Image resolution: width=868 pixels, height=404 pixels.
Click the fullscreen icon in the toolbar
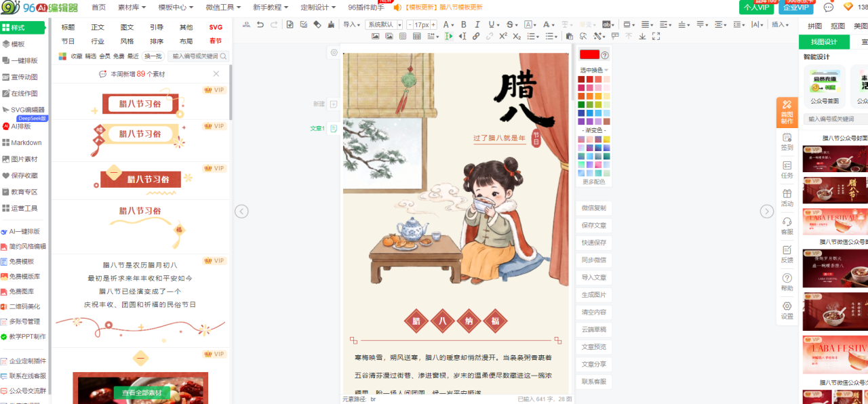pyautogui.click(x=656, y=37)
